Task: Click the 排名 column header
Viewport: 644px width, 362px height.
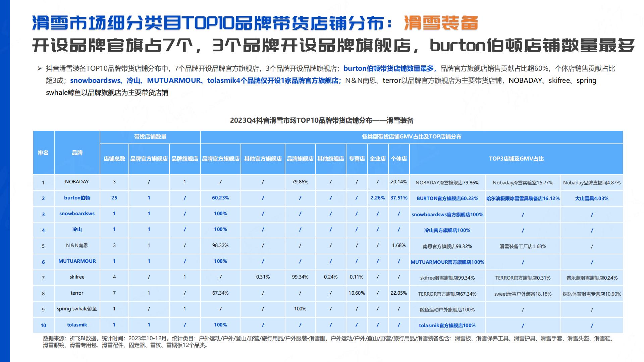Action: point(43,153)
